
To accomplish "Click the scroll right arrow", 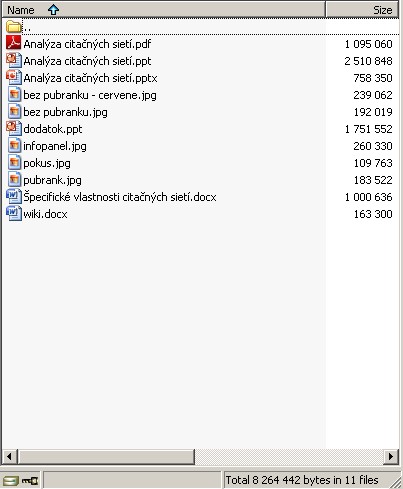I will pos(391,456).
